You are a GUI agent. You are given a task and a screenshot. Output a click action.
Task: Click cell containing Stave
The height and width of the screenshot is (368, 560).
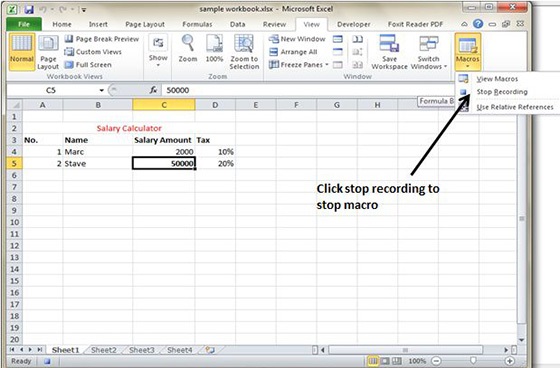click(98, 164)
